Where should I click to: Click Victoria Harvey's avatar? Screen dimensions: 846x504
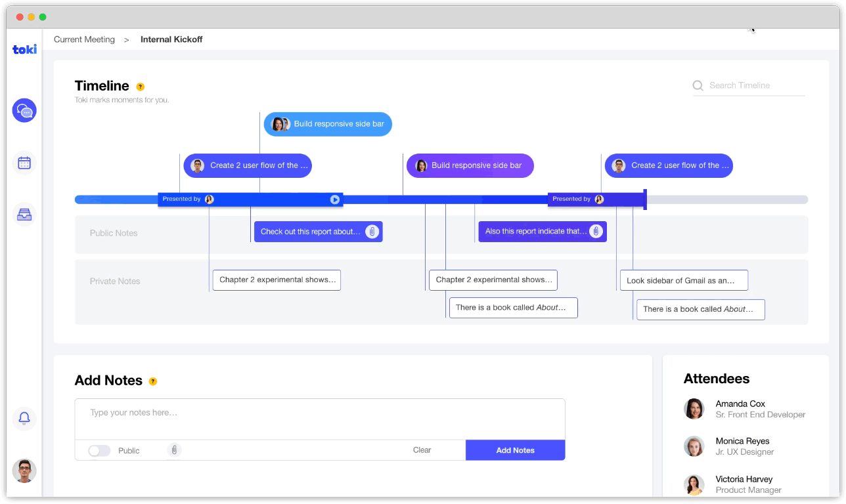694,484
